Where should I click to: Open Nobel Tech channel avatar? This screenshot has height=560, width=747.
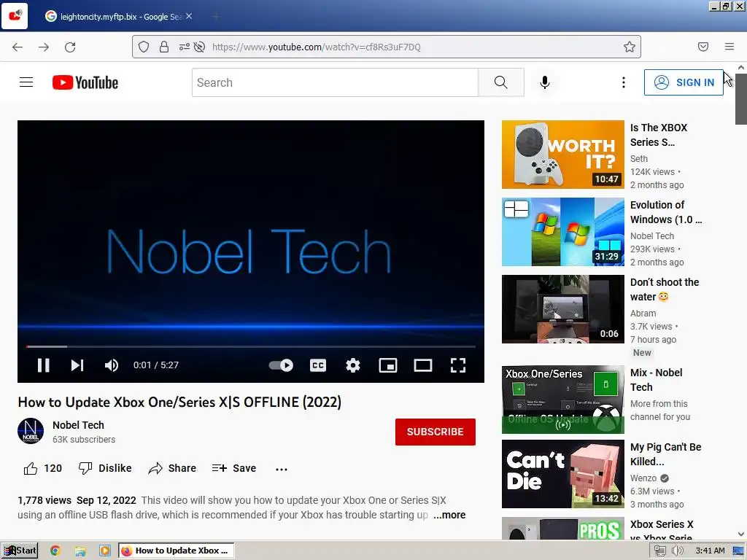(31, 431)
